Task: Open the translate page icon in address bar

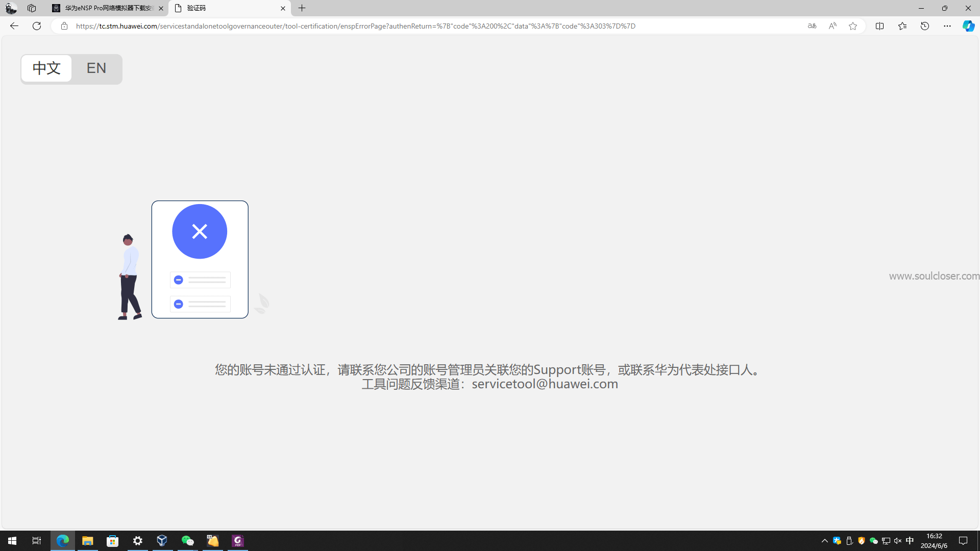Action: [812, 26]
